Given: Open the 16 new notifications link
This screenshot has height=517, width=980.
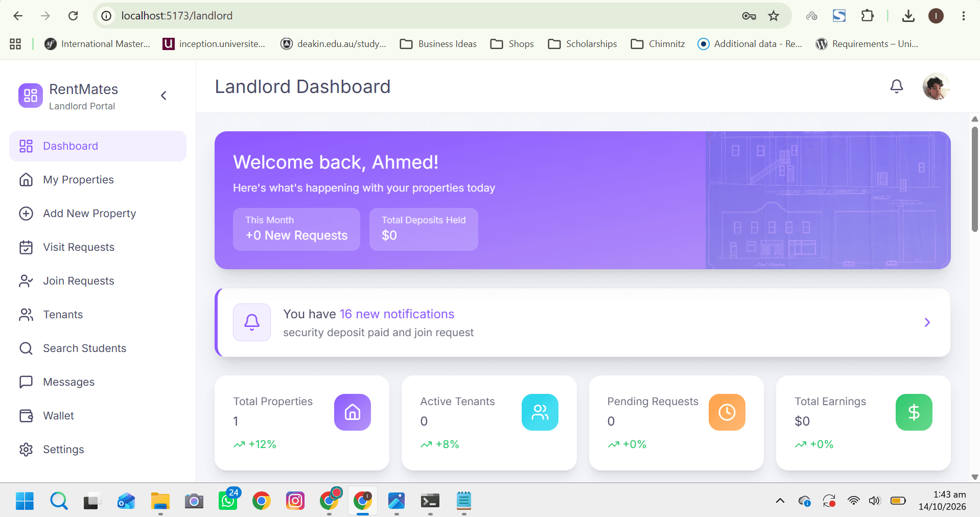Looking at the screenshot, I should click(x=397, y=314).
